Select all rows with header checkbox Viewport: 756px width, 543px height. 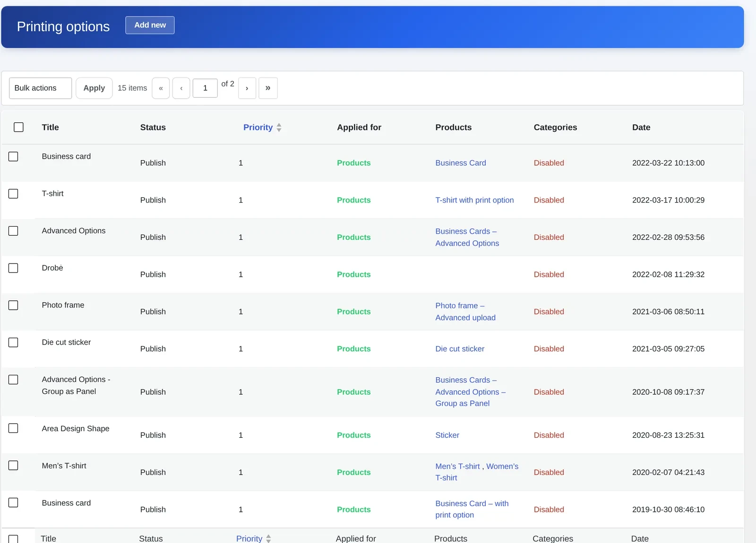coord(18,127)
